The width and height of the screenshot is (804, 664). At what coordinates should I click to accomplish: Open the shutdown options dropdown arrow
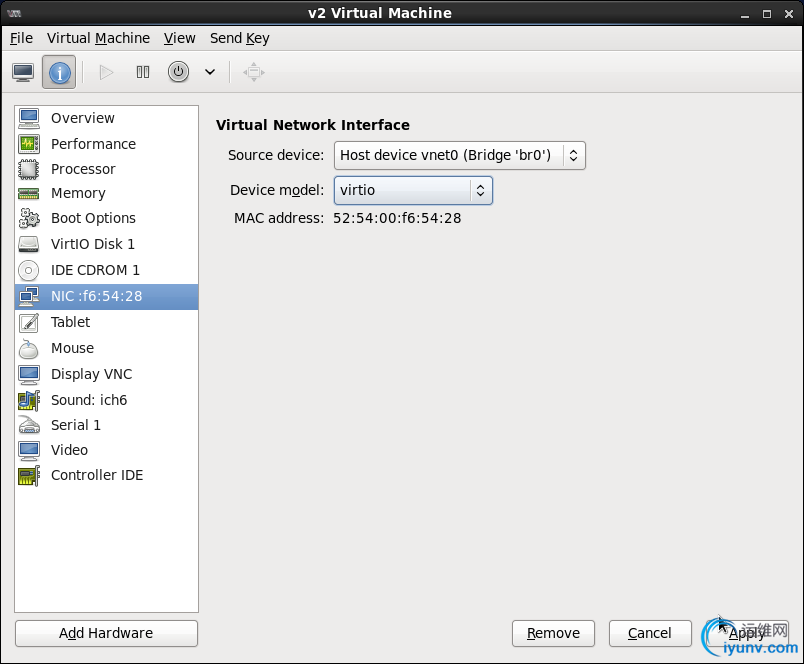tap(210, 72)
